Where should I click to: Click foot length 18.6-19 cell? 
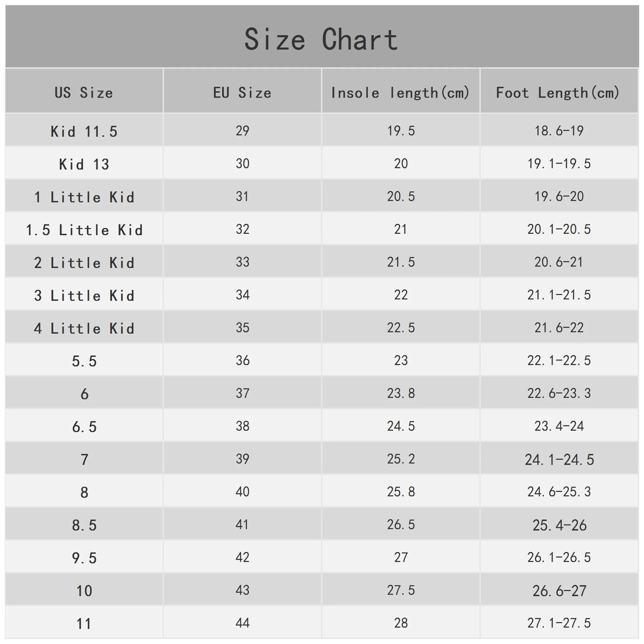(x=559, y=131)
